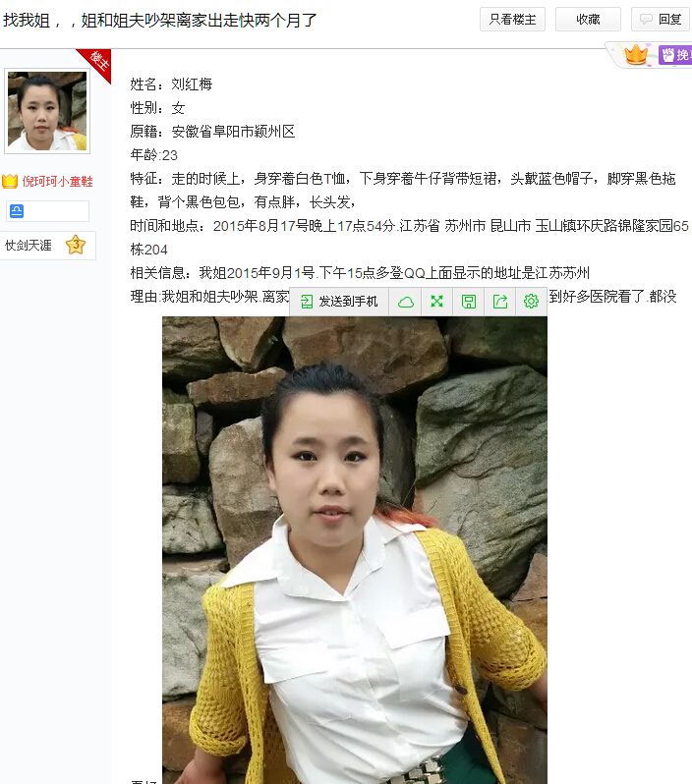Click the poster's avatar thumbnail
692x784 pixels.
click(47, 111)
